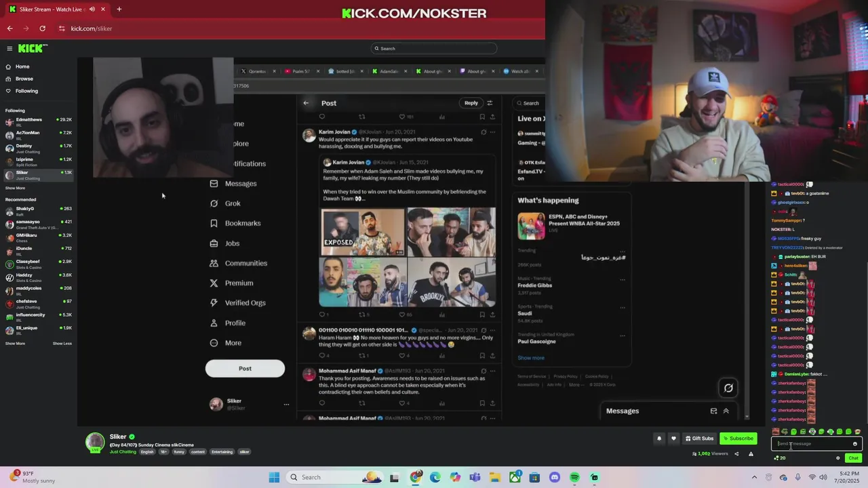Open Browse in the Kick sidebar
Screen dimensions: 868x488
(x=20, y=79)
